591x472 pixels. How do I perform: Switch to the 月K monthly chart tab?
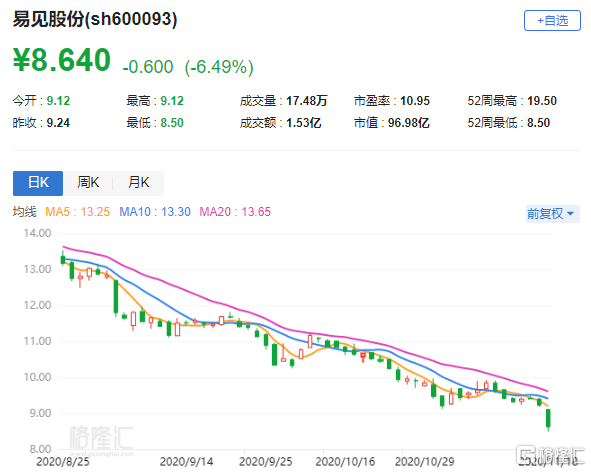[138, 183]
